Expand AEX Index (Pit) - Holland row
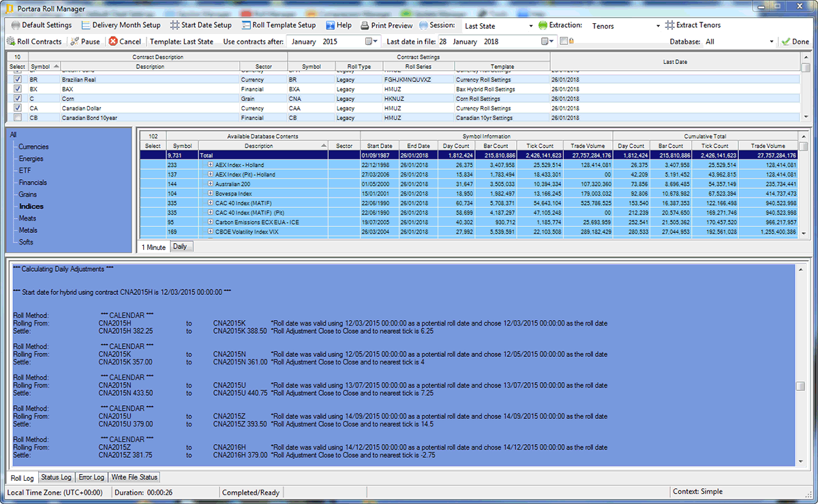818x504 pixels. pos(211,174)
